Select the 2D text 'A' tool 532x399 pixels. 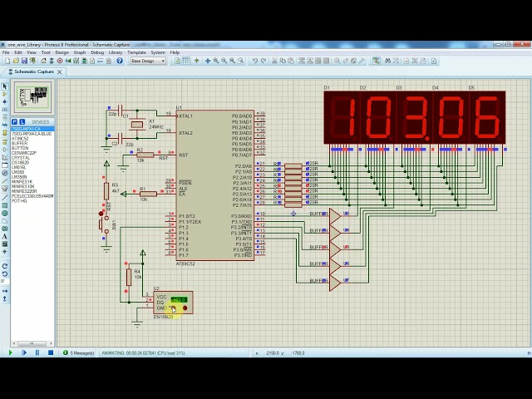click(5, 236)
